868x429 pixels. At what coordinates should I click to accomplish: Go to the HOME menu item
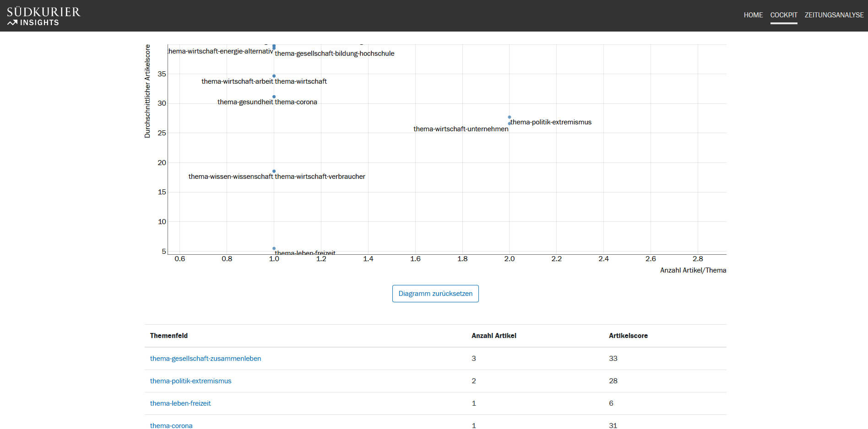pyautogui.click(x=753, y=15)
